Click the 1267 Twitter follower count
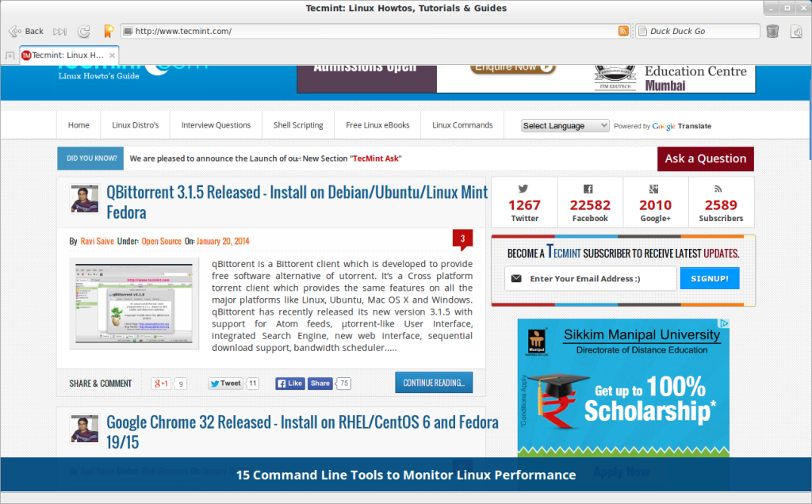The height and width of the screenshot is (504, 812). point(524,205)
